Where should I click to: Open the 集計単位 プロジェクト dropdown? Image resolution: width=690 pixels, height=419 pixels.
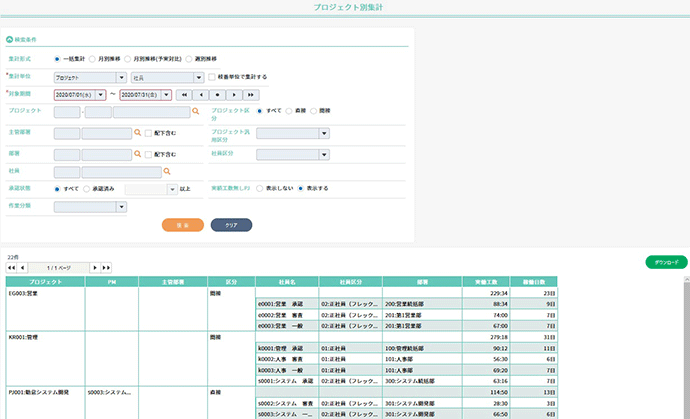pos(121,76)
